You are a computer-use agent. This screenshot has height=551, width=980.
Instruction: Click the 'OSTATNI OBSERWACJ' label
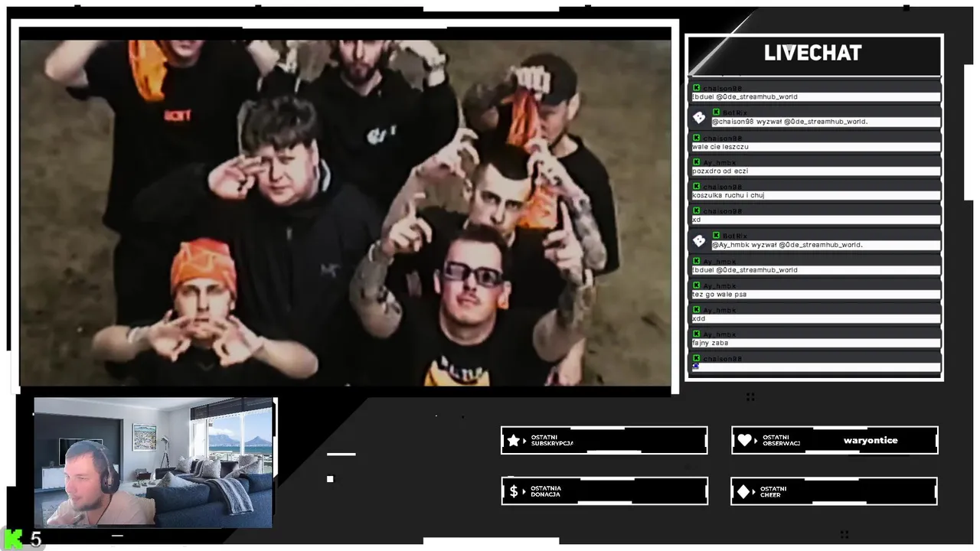click(x=781, y=440)
